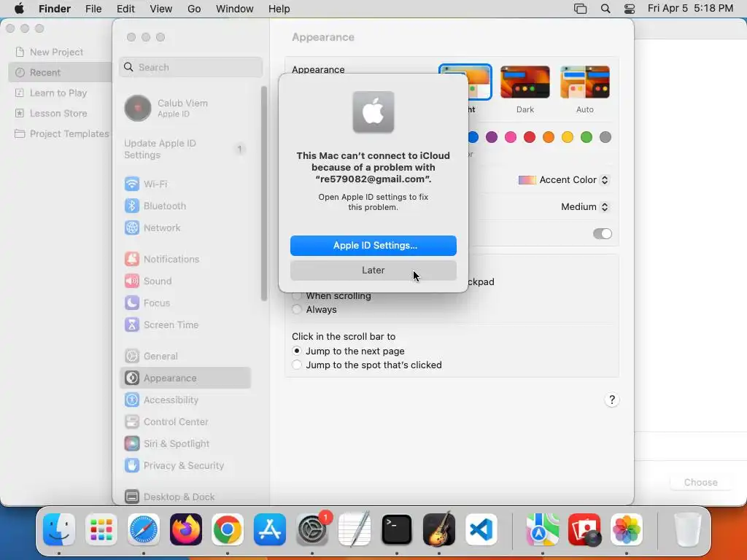
Task: Open the Edit menu
Action: pyautogui.click(x=125, y=9)
